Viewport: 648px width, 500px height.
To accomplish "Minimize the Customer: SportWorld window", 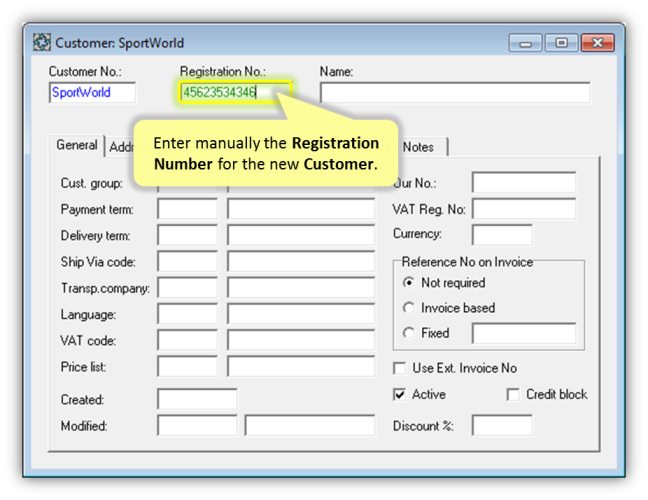I will coord(525,43).
